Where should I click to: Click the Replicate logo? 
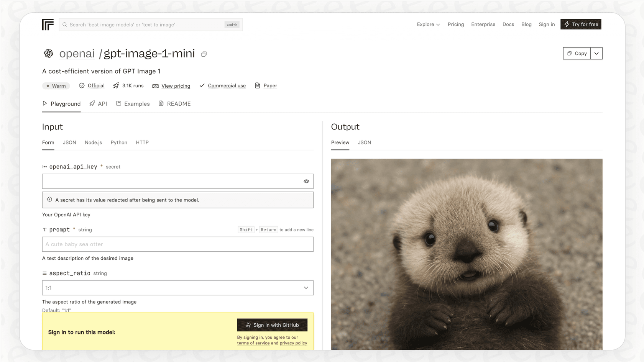pyautogui.click(x=47, y=24)
